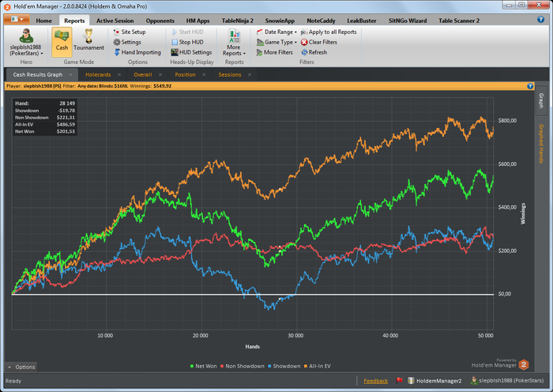Click the Winnings amount in filter bar
Viewport: 553px width, 392px height.
click(x=162, y=86)
